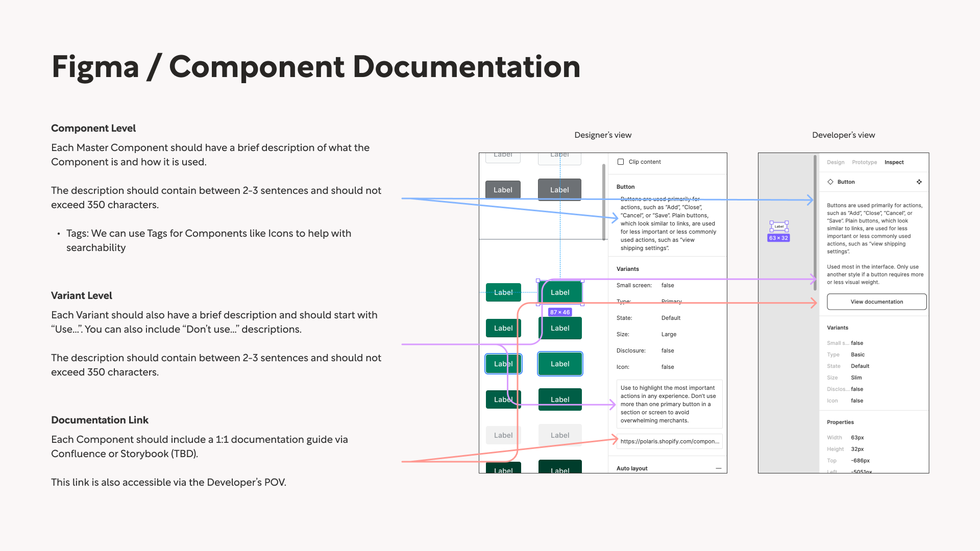980x551 pixels.
Task: Click the 63 × 32 size badge
Action: pyautogui.click(x=778, y=238)
